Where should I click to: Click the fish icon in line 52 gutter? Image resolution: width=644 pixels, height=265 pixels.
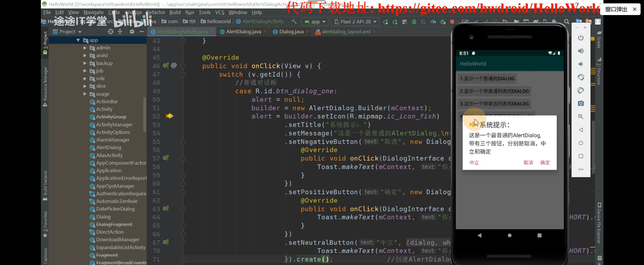point(170,116)
